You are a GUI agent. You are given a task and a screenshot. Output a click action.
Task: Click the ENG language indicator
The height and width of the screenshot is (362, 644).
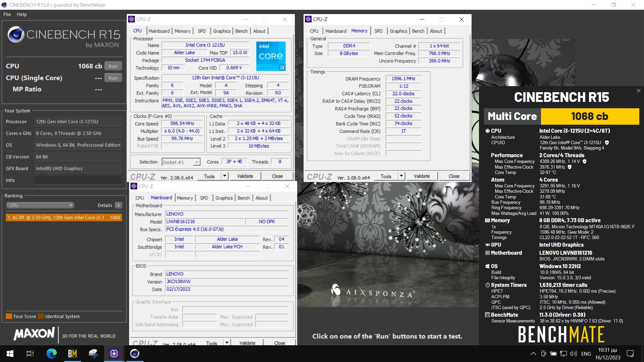[x=586, y=354]
